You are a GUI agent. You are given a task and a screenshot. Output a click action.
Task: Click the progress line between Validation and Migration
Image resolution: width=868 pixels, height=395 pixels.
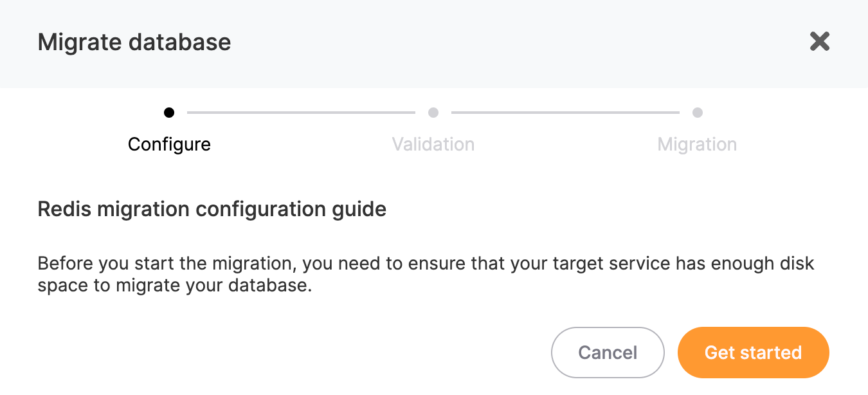566,112
